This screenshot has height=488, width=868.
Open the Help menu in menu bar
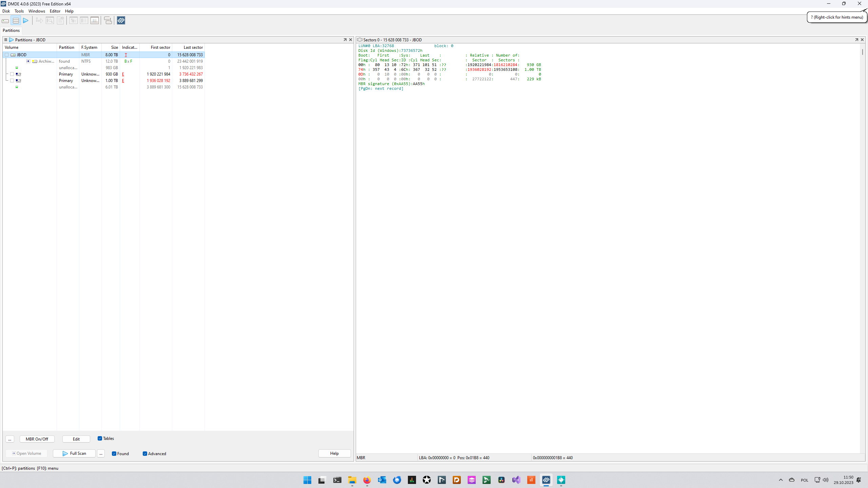click(x=69, y=11)
